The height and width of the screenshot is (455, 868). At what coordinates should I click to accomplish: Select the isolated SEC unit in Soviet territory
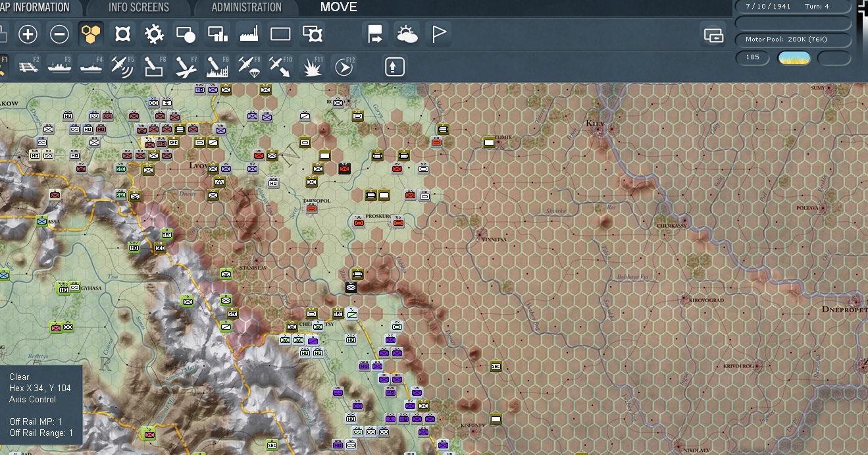click(x=496, y=366)
